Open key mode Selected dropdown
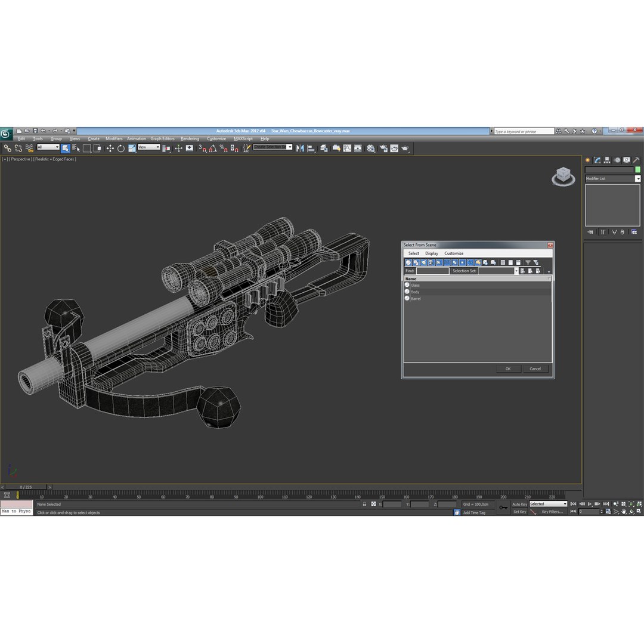 coord(549,504)
